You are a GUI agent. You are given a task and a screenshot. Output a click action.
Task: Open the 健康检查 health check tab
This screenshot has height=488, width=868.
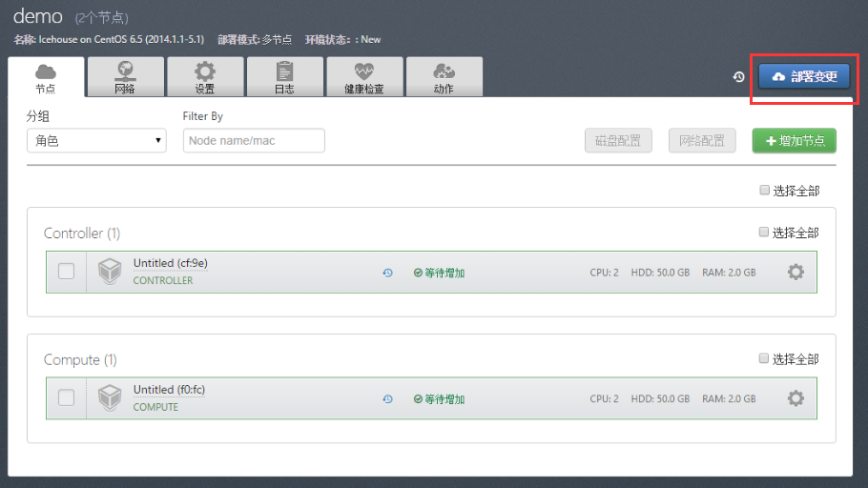coord(364,77)
